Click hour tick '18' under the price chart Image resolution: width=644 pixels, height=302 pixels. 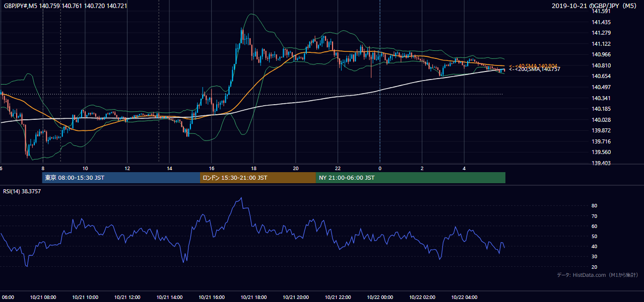click(253, 168)
